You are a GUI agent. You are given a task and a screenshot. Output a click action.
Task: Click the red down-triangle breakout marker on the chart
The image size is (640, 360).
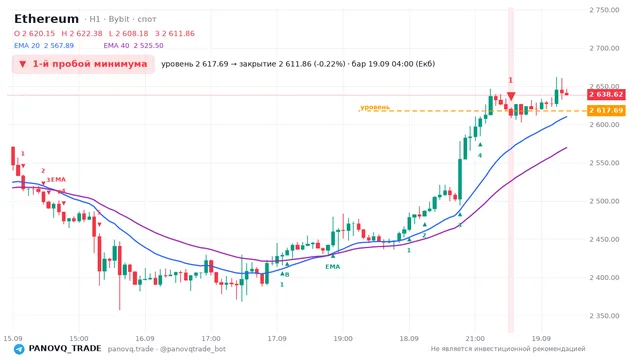(511, 96)
